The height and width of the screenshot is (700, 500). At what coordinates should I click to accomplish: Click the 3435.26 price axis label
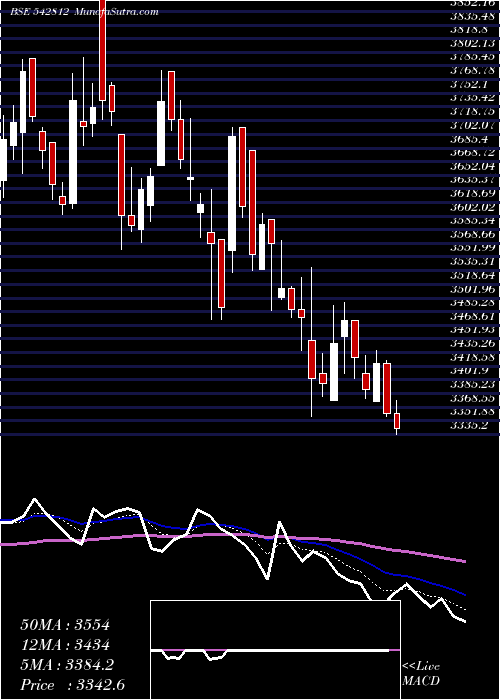pyautogui.click(x=472, y=343)
